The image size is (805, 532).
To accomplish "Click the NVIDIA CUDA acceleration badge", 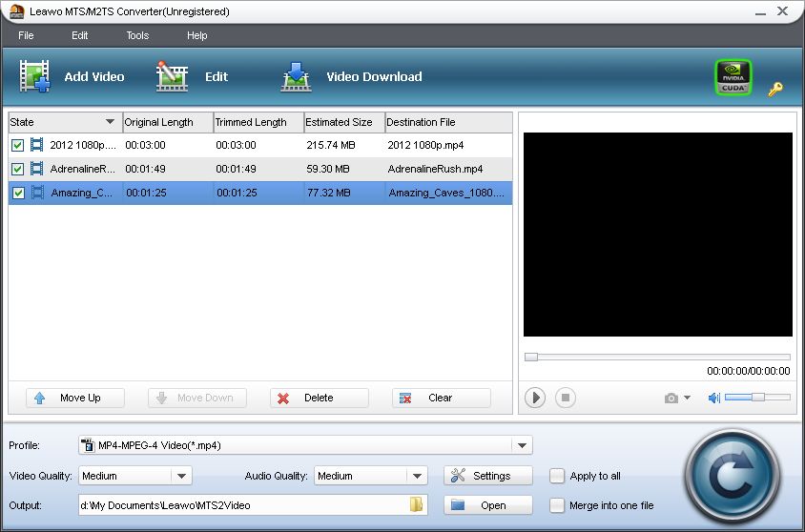I will 733,77.
